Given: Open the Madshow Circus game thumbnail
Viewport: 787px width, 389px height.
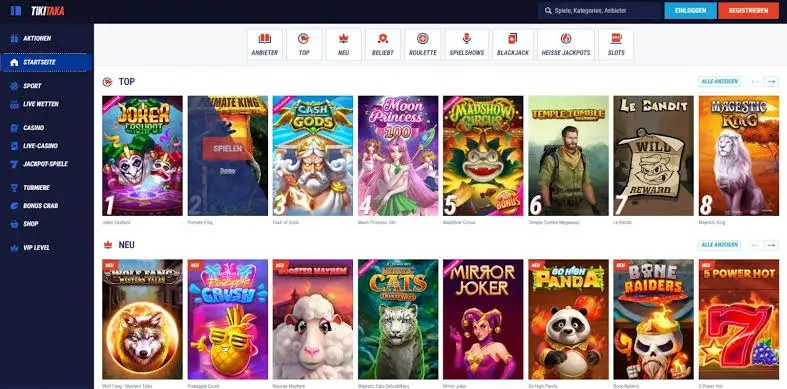Looking at the screenshot, I should coord(483,156).
